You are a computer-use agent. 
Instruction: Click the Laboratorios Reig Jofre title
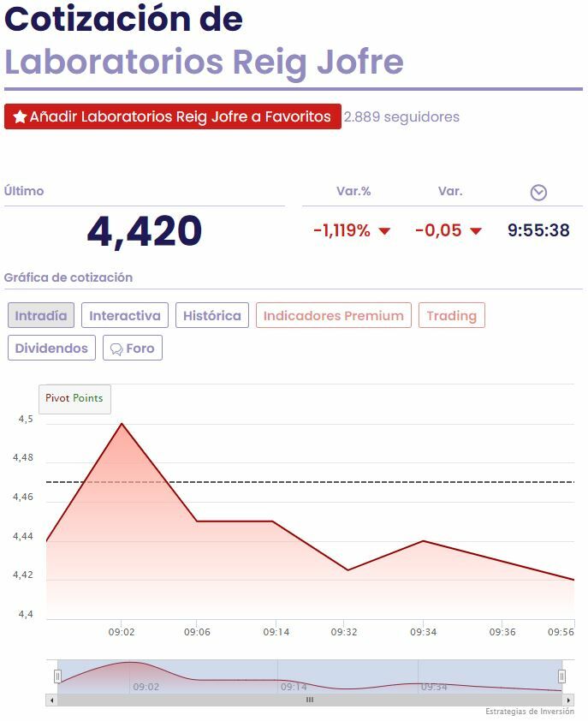[204, 62]
